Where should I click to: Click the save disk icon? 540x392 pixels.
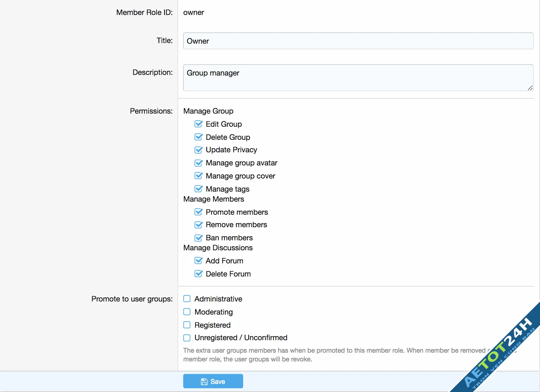coord(204,381)
